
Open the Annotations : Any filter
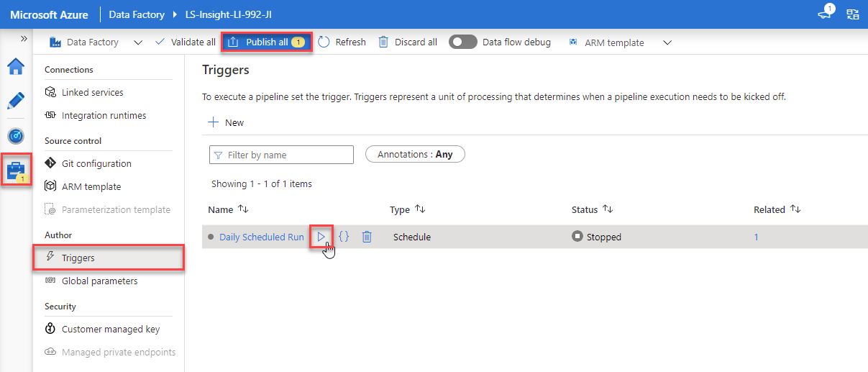[x=415, y=154]
